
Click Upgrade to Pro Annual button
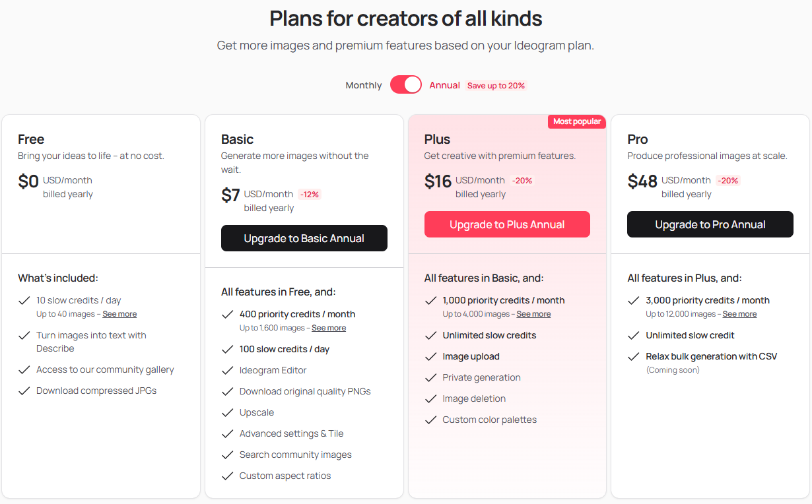(x=710, y=224)
